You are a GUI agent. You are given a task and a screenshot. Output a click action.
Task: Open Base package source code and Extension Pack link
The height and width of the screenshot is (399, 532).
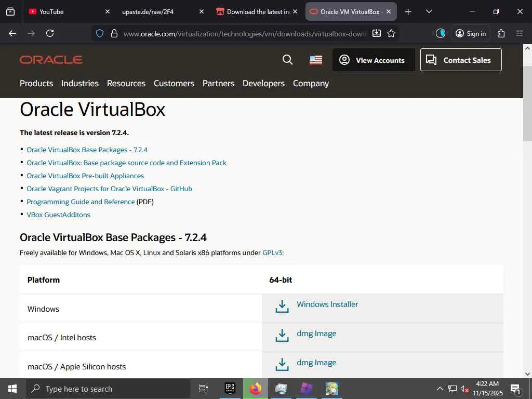(127, 163)
